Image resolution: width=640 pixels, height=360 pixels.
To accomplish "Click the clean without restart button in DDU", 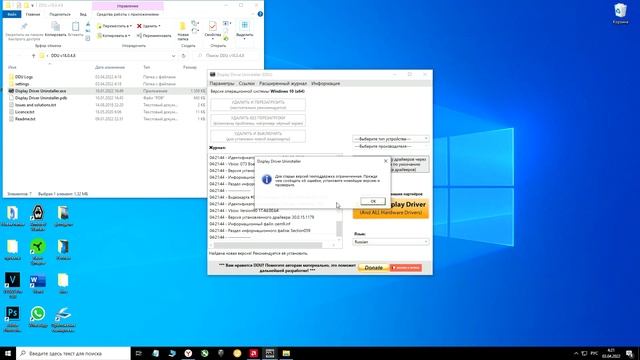I will click(258, 120).
